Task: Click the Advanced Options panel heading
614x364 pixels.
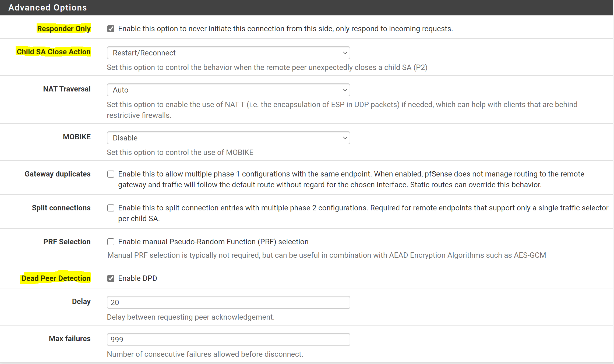Action: coord(48,8)
